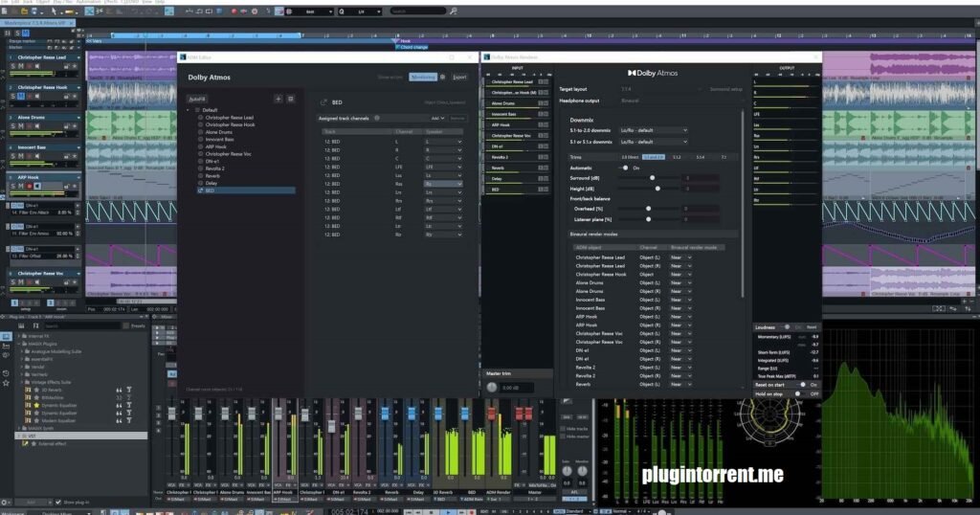Open the favorites star in plug-in browser sidebar
The width and height of the screenshot is (980, 515).
click(x=7, y=383)
